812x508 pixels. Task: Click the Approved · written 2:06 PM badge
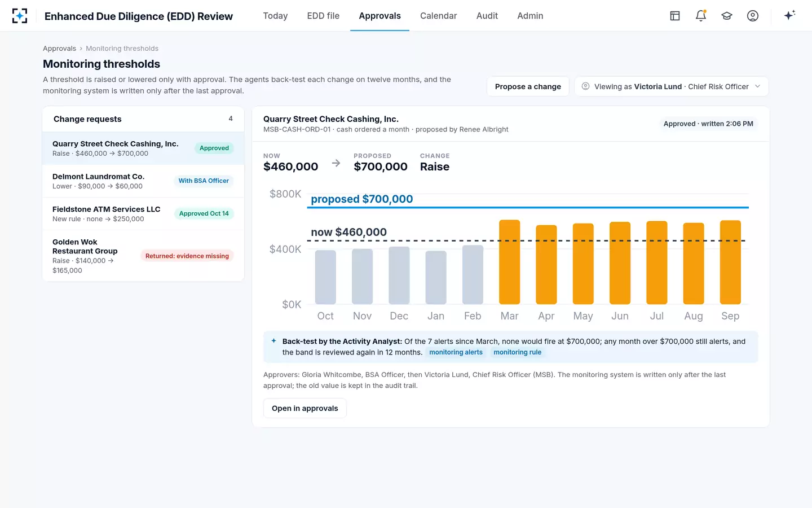(x=708, y=124)
